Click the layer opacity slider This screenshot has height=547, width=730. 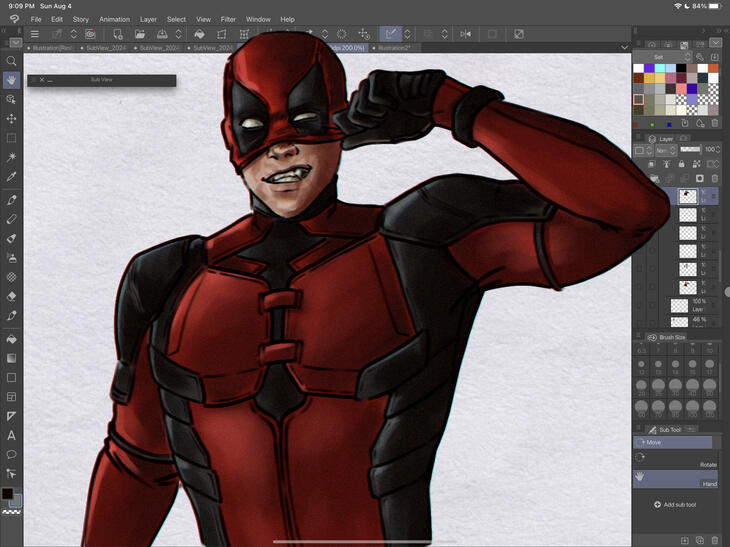[690, 149]
